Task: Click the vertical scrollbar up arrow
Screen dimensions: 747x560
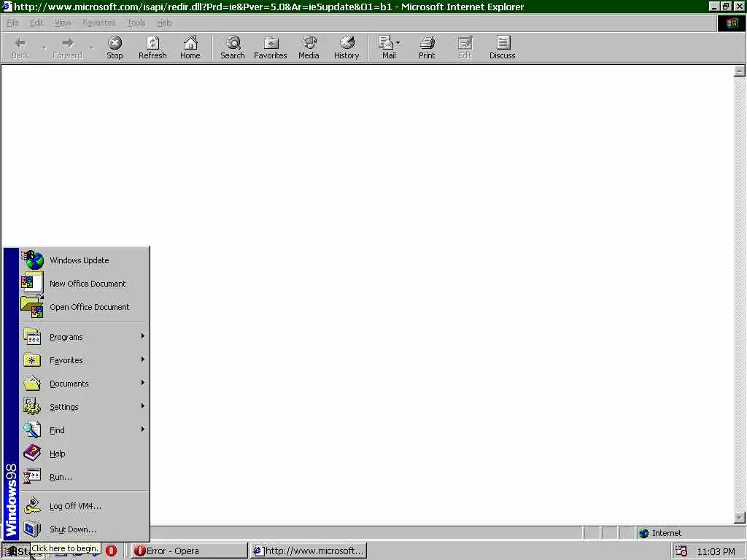Action: [740, 71]
